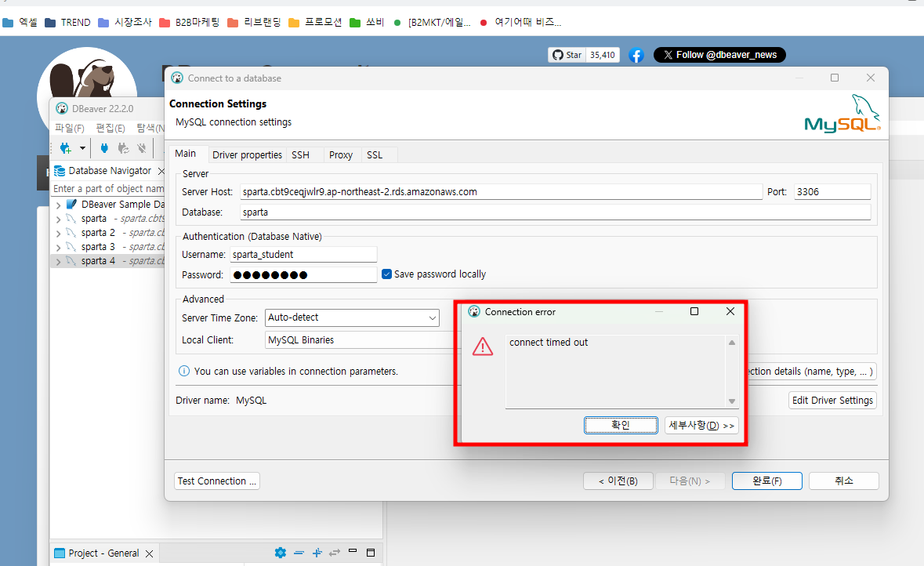Click the Database name field
924x566 pixels.
pos(555,212)
